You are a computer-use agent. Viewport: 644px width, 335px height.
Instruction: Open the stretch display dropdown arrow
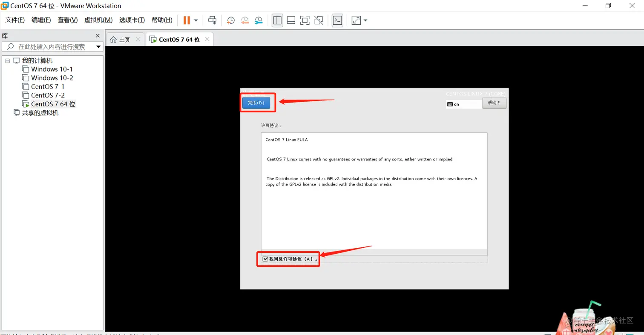coord(365,20)
